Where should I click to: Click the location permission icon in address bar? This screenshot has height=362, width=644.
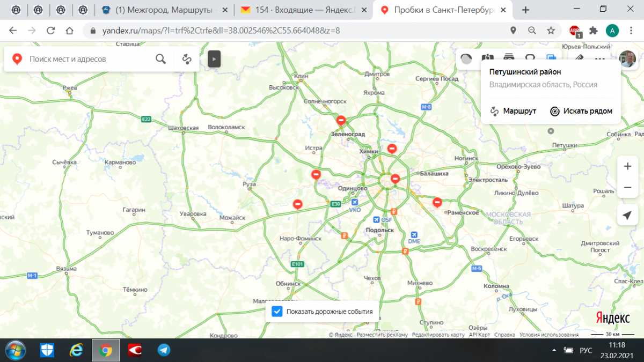514,31
